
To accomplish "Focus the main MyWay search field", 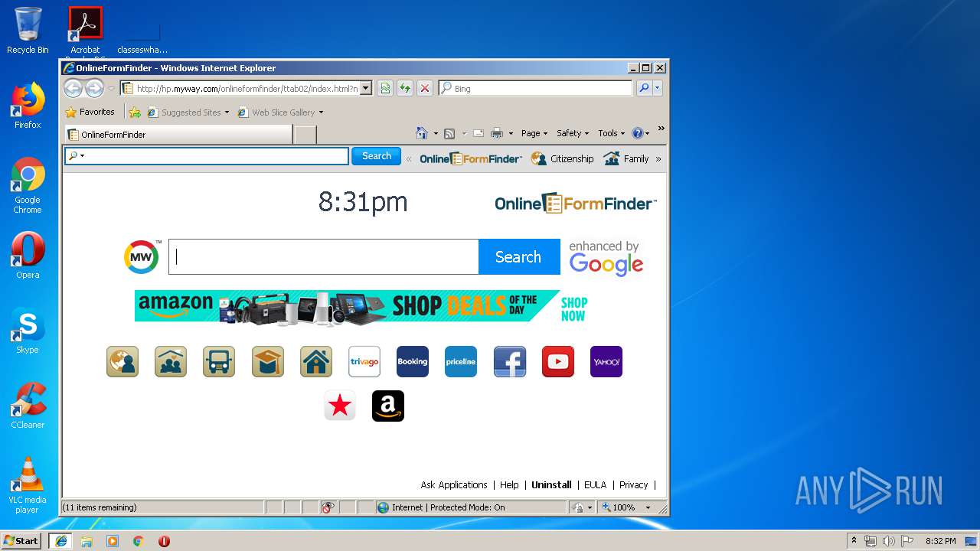I will tap(323, 257).
